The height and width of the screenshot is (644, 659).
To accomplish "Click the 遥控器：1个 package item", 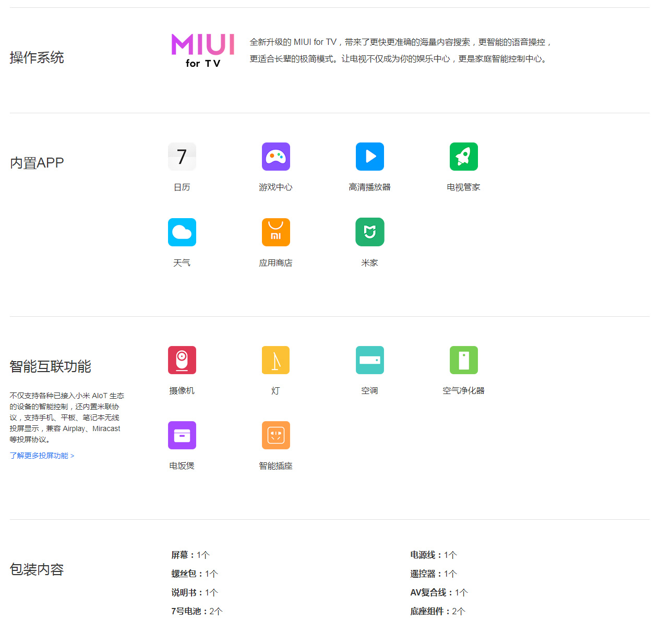I will [434, 574].
